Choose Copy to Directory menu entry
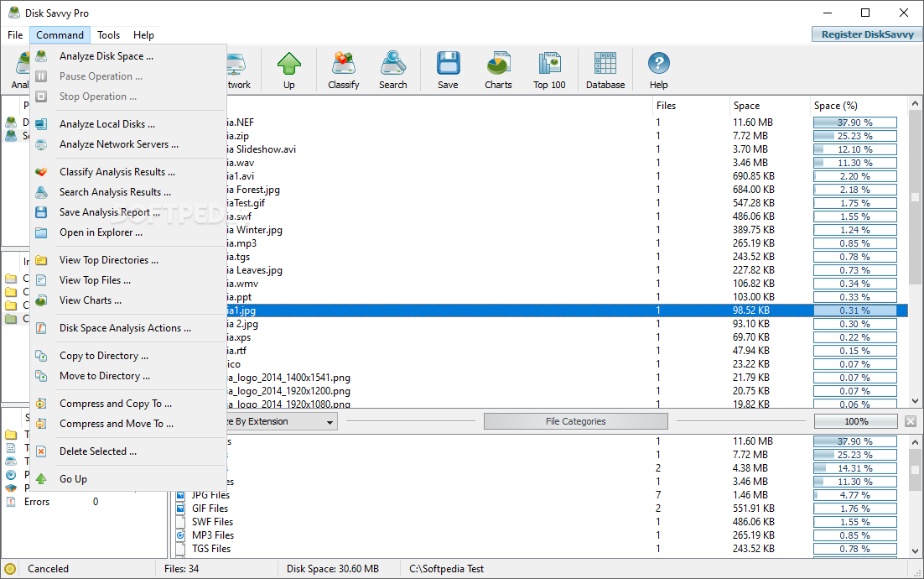This screenshot has height=579, width=924. (x=128, y=356)
